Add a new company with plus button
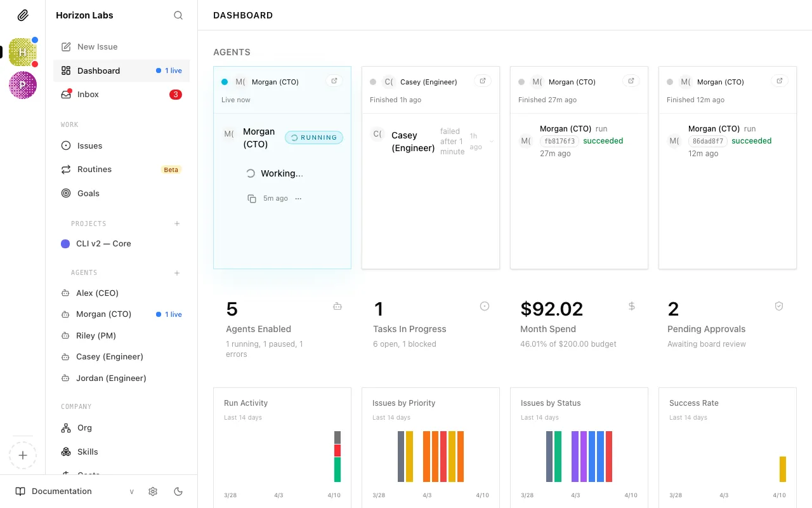The width and height of the screenshot is (812, 508). pos(23,455)
